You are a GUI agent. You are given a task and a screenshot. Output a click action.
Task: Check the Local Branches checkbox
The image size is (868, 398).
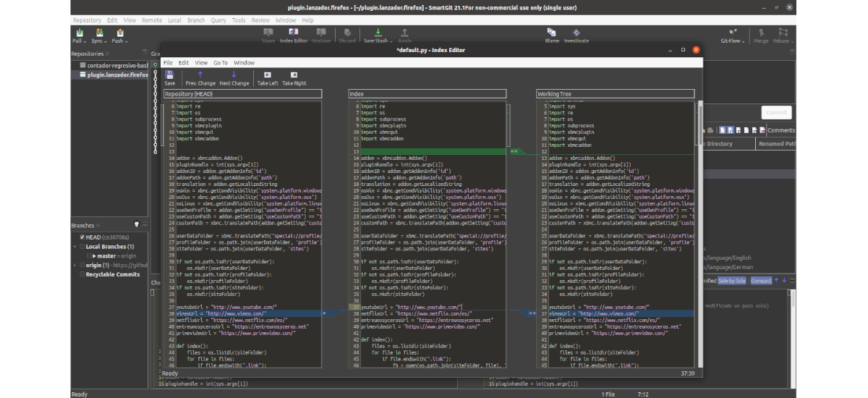coord(82,247)
